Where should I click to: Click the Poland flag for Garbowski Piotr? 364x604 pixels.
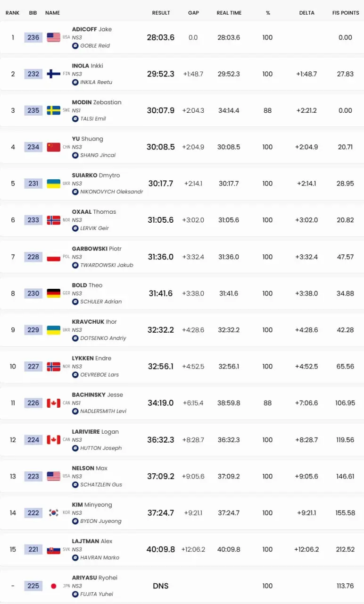click(x=54, y=257)
